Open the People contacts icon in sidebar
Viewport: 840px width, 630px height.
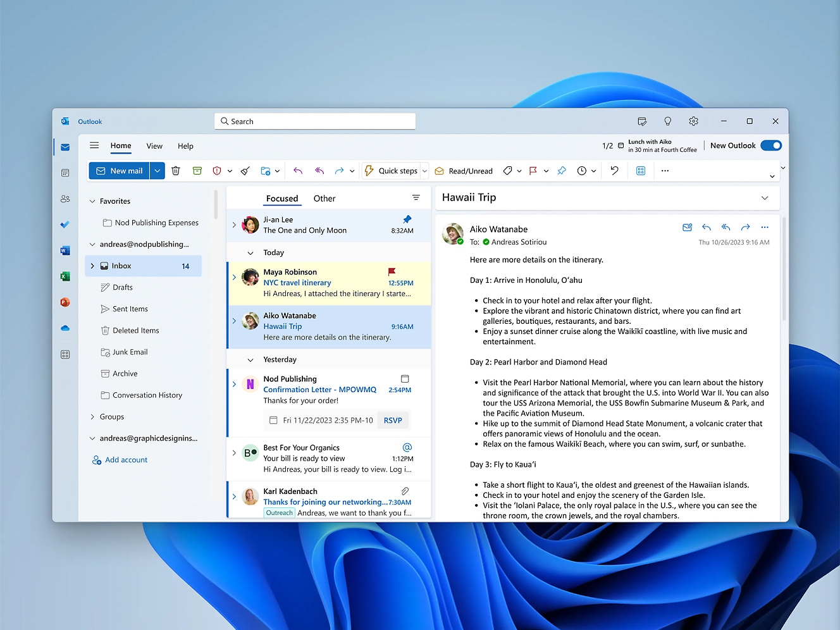tap(65, 199)
